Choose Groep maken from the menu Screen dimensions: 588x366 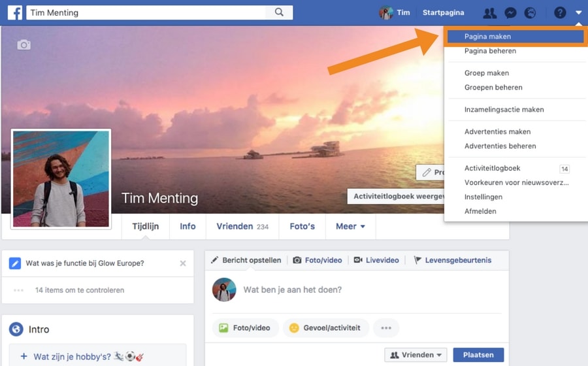click(487, 73)
